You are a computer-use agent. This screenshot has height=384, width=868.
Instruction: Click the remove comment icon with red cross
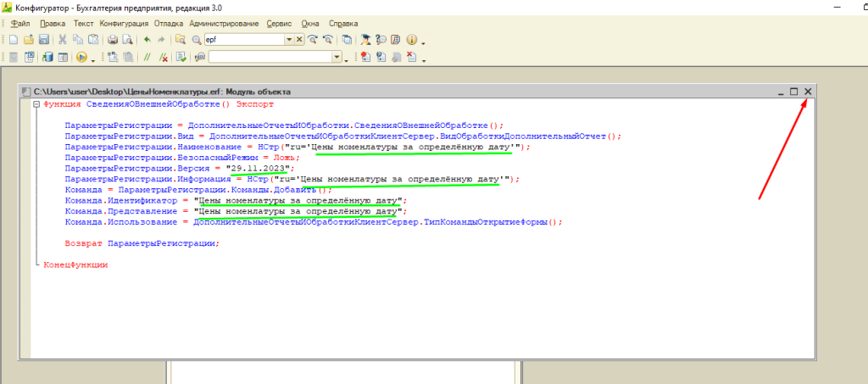[x=163, y=58]
